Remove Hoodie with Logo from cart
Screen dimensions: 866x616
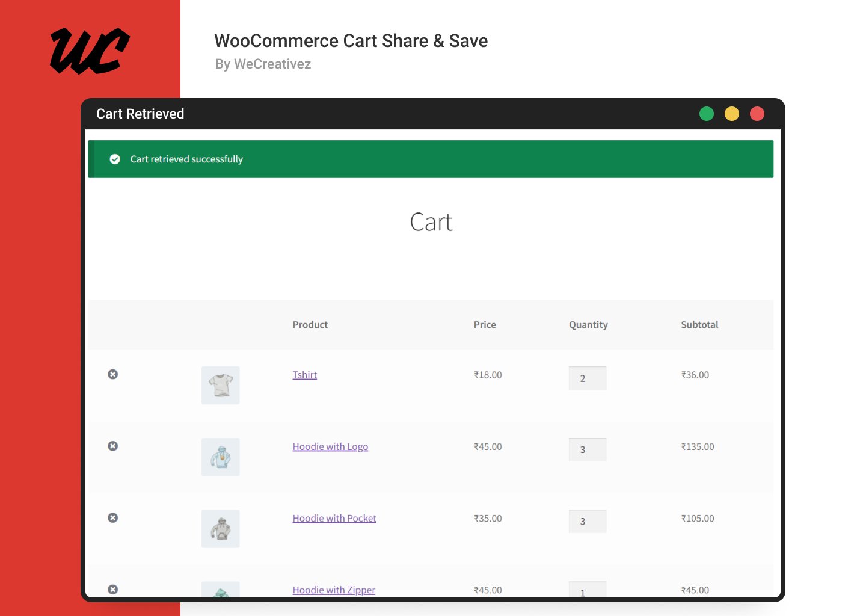(112, 446)
